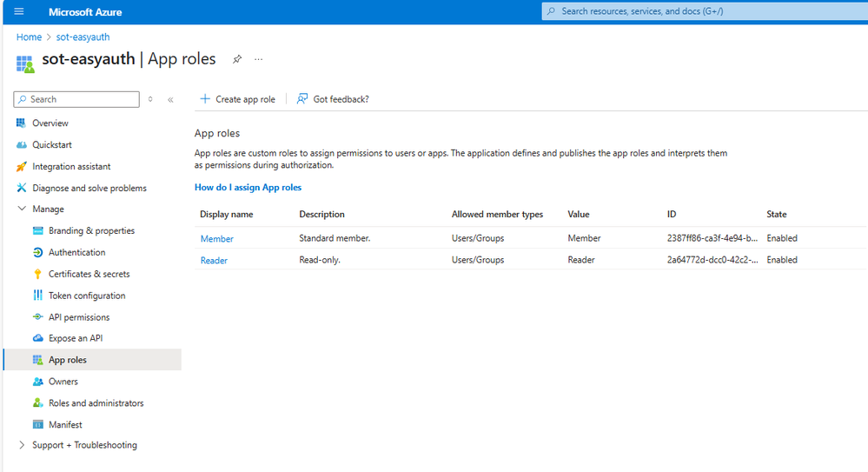Click Create app role button

(x=237, y=99)
